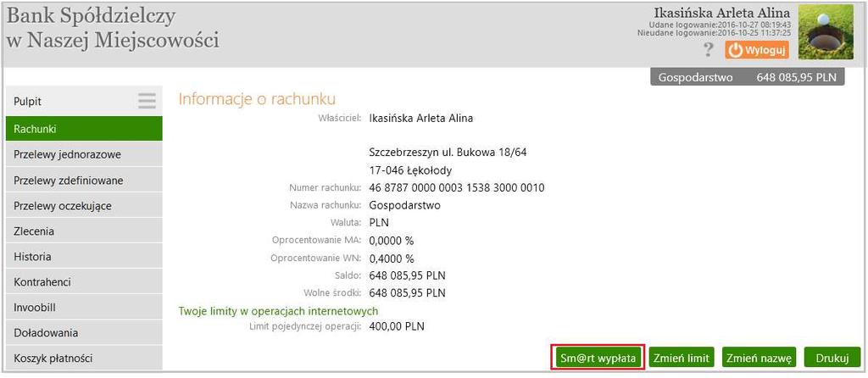Open Zlecenia in the side menu
The height and width of the screenshot is (378, 868).
84,231
